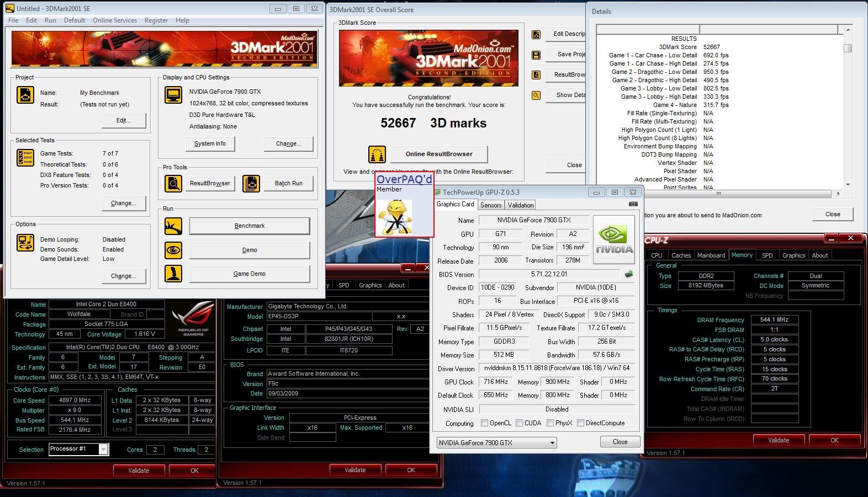The image size is (868, 497).
Task: Click the Details scrollbar down arrow
Action: pyautogui.click(x=848, y=184)
